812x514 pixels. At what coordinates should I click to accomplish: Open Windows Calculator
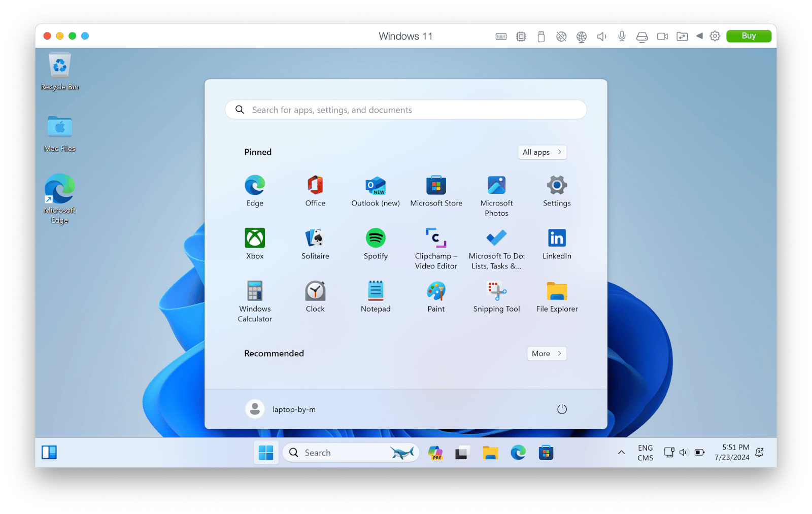click(x=255, y=301)
